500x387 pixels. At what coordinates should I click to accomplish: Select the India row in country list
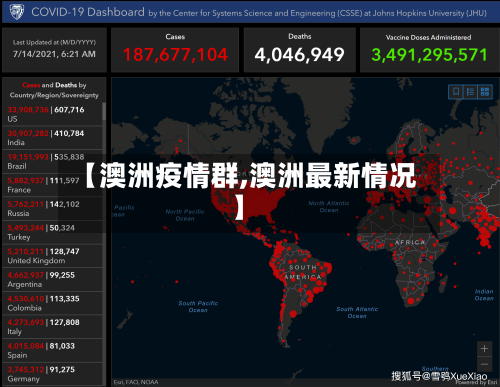[x=53, y=138]
